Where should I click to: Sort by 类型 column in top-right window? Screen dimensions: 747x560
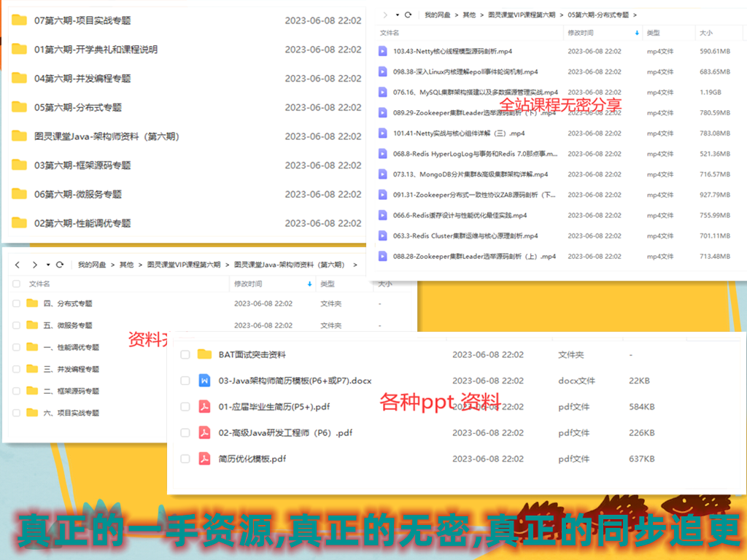coord(653,33)
